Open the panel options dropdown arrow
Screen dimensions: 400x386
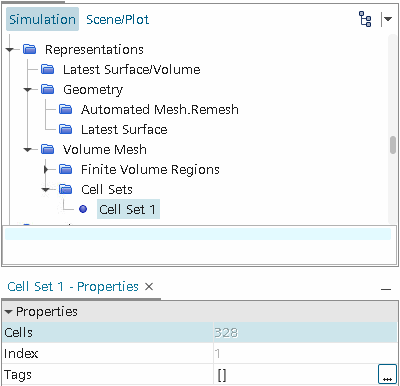(388, 19)
